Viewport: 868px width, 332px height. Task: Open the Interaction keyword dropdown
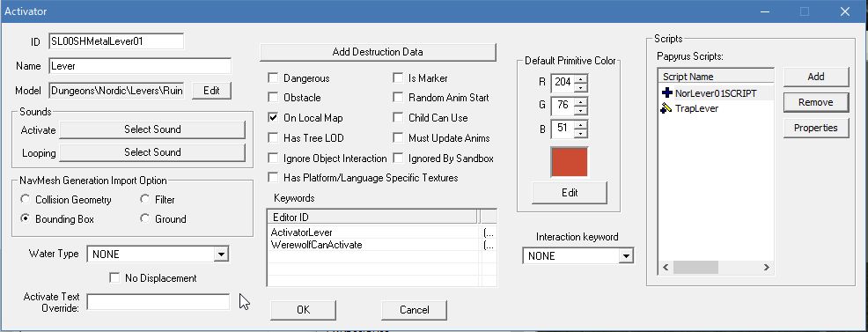click(626, 255)
